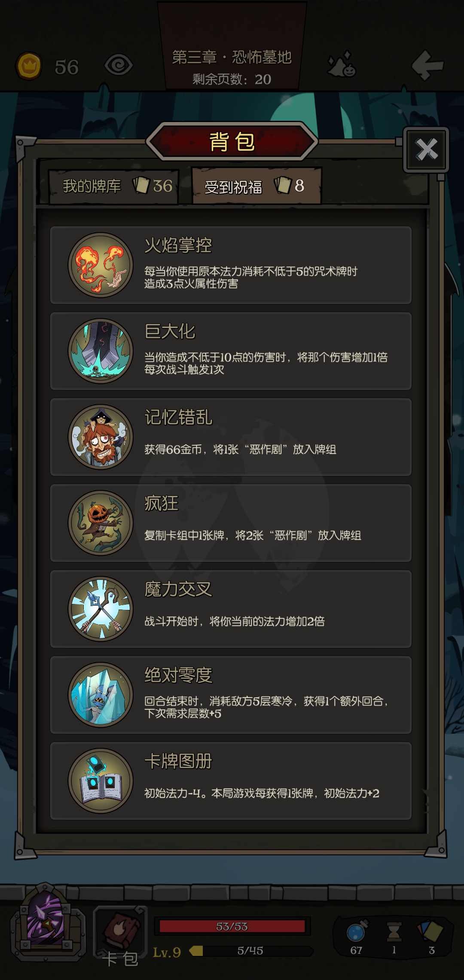Select the 卡牌图册 card book icon

point(101,781)
